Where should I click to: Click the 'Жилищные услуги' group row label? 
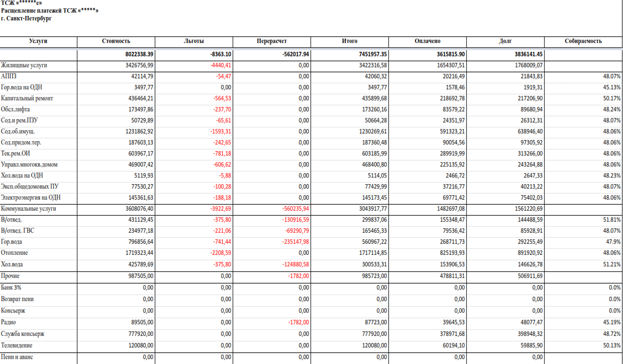tap(24, 65)
